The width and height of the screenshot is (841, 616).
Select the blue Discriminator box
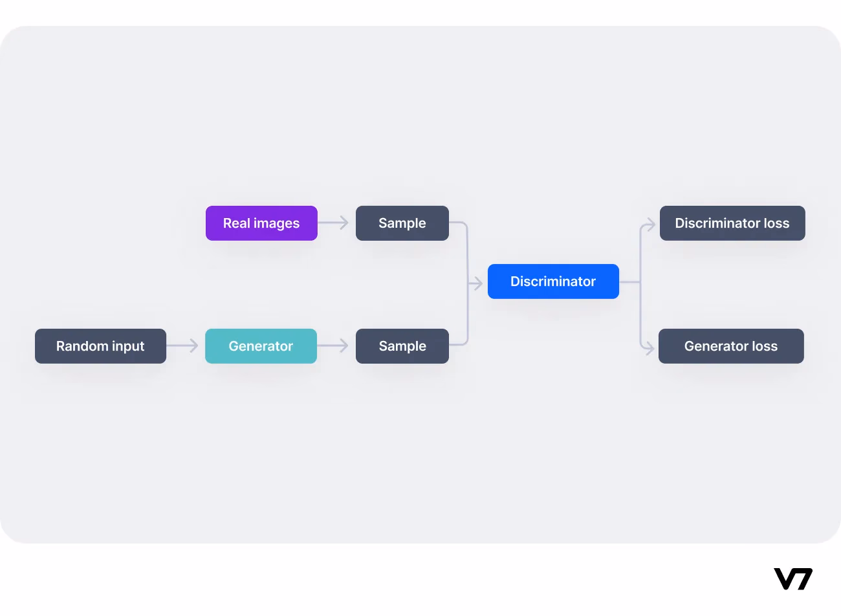(x=553, y=281)
